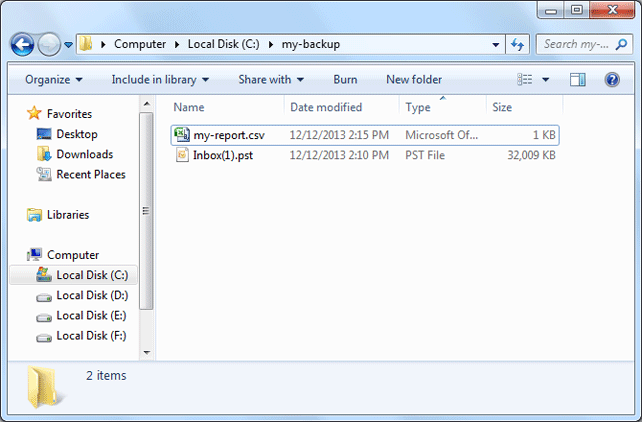Image resolution: width=642 pixels, height=422 pixels.
Task: Select the Local Disk (C:) breadcrumb
Action: click(223, 44)
